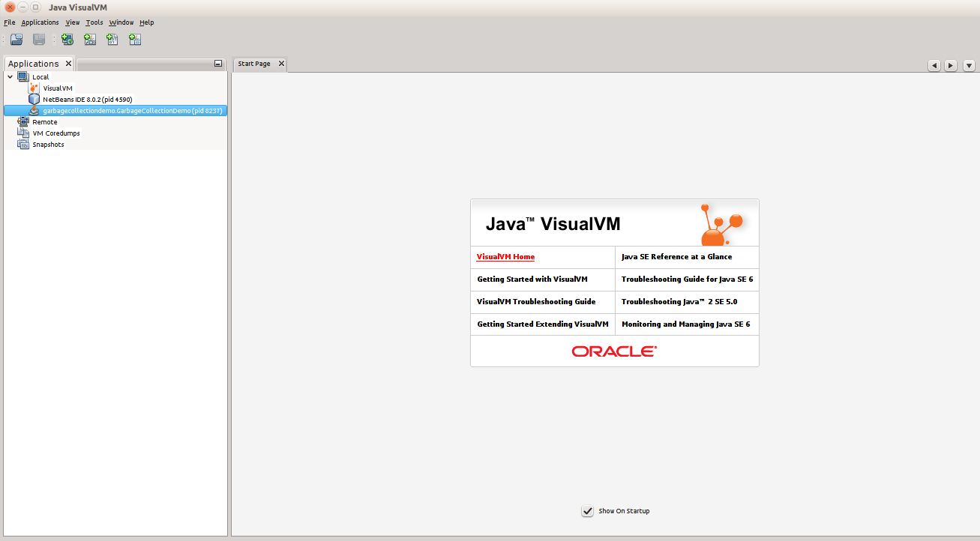Select the VM Coredumps node label
Viewport: 980px width, 541px height.
click(56, 133)
